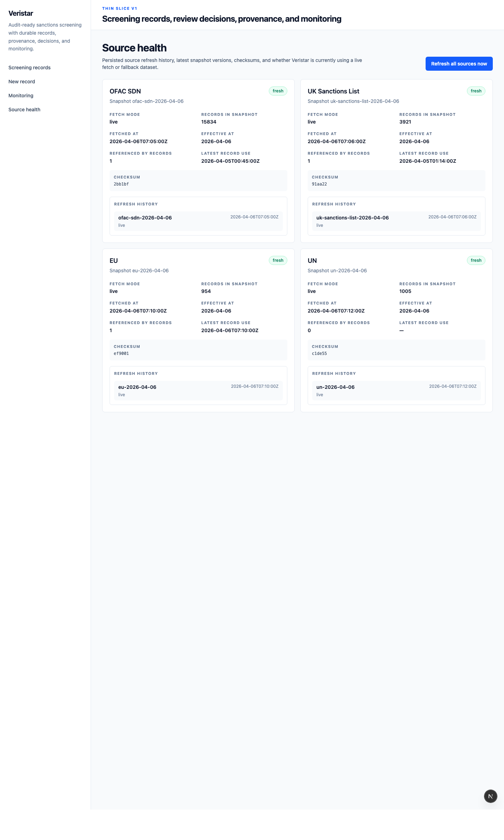
Task: Click the THIN SLICE V1 label
Action: click(x=119, y=8)
